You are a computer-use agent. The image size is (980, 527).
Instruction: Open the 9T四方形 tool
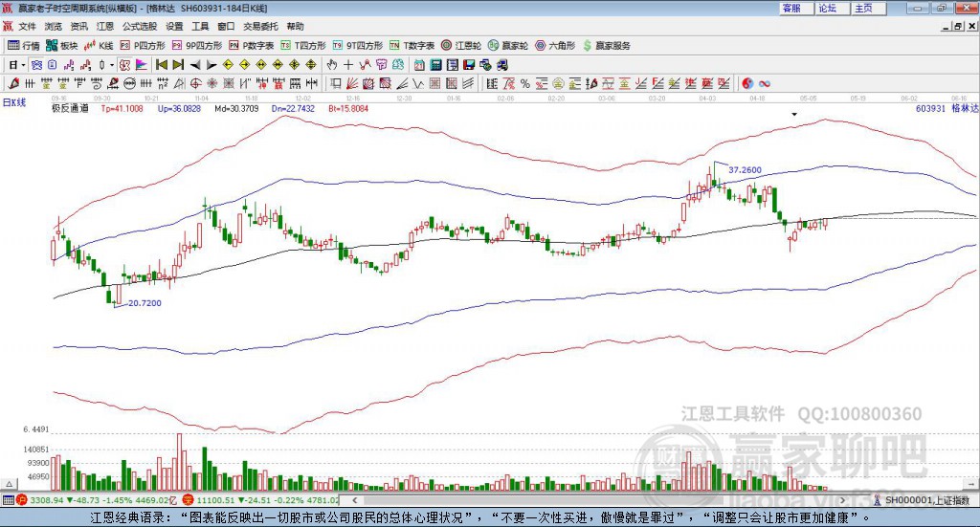point(358,46)
